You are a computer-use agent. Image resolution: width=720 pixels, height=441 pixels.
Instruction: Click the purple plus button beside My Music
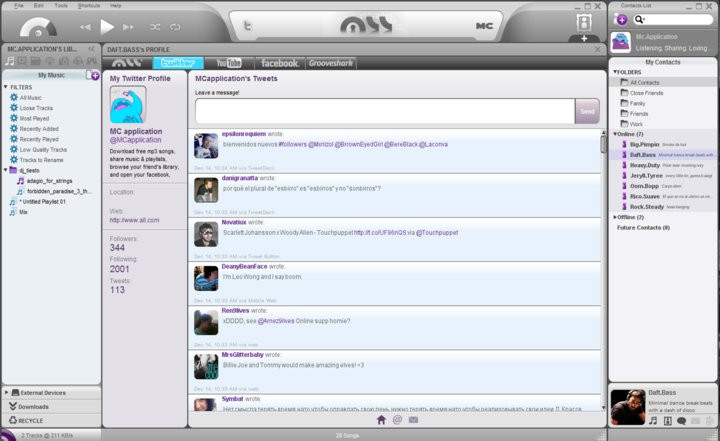(x=95, y=76)
